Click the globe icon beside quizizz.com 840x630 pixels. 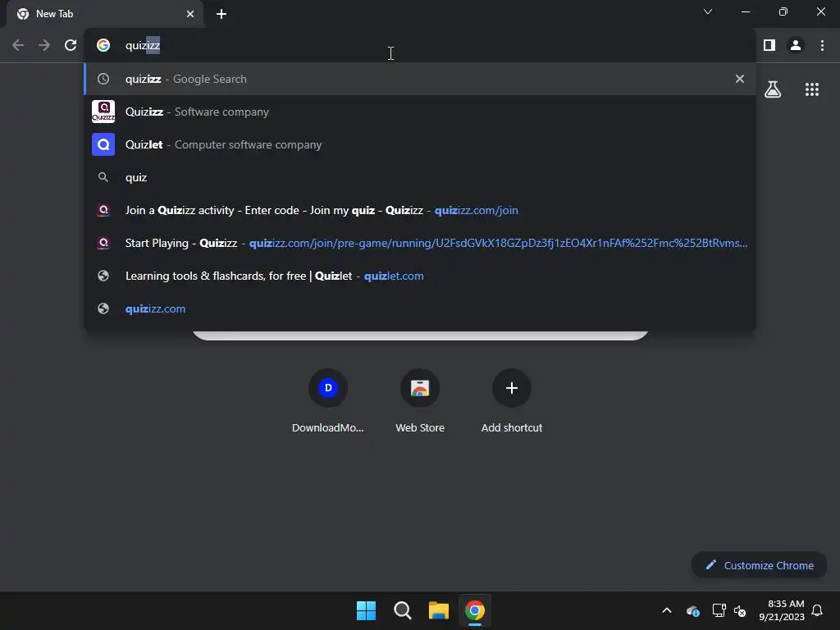click(x=103, y=308)
